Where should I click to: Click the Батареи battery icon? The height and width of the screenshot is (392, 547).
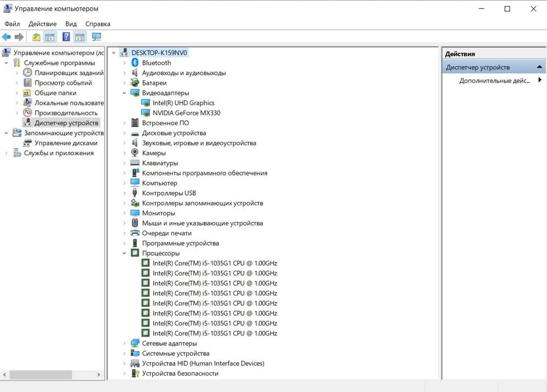pos(135,82)
